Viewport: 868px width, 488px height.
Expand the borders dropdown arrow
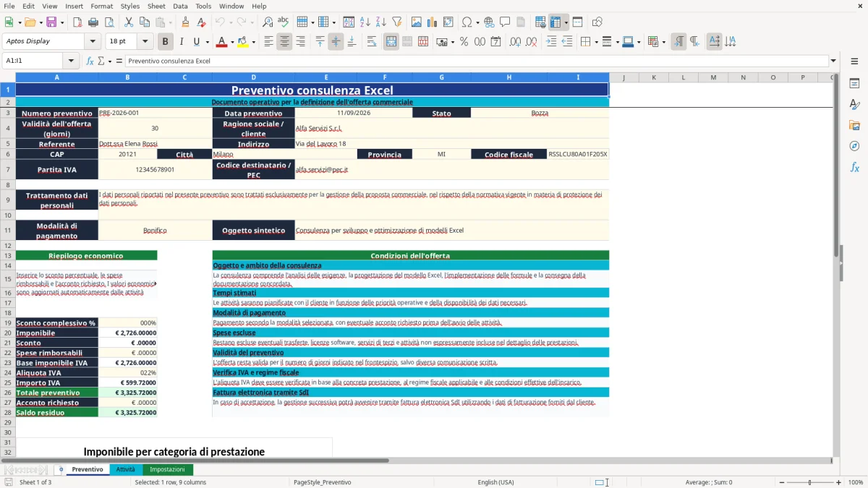[597, 42]
